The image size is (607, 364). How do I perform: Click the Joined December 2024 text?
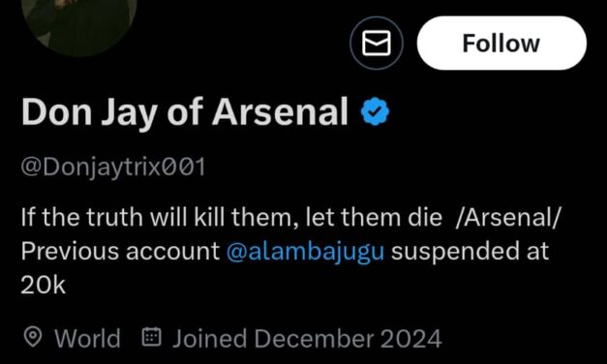307,338
